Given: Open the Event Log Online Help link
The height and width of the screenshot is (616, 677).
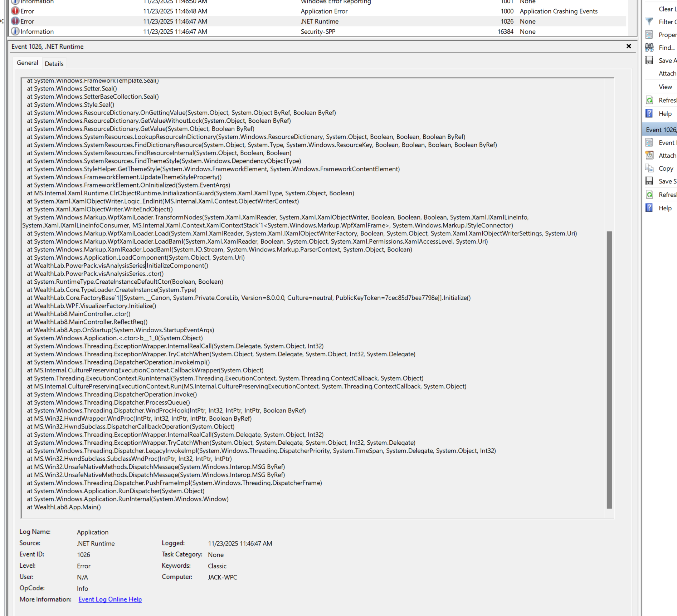Looking at the screenshot, I should click(110, 599).
